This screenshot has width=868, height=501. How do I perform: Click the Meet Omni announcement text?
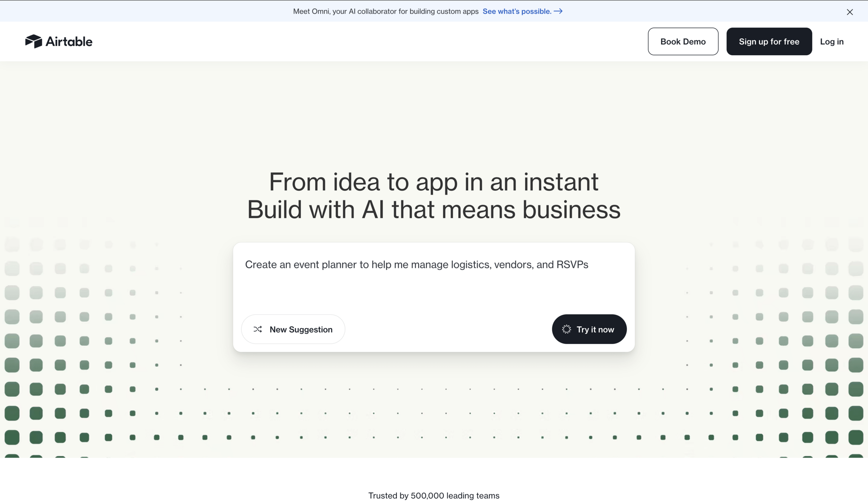coord(385,12)
